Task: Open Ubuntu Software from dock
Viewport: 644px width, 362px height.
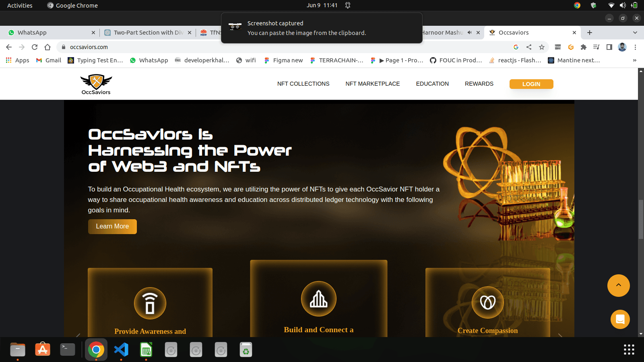Action: point(43,350)
